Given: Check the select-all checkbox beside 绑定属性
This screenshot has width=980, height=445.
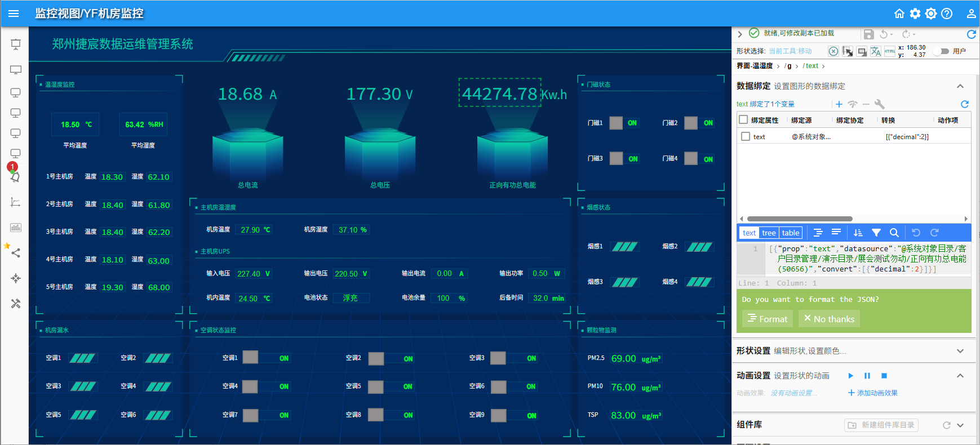Looking at the screenshot, I should 743,120.
